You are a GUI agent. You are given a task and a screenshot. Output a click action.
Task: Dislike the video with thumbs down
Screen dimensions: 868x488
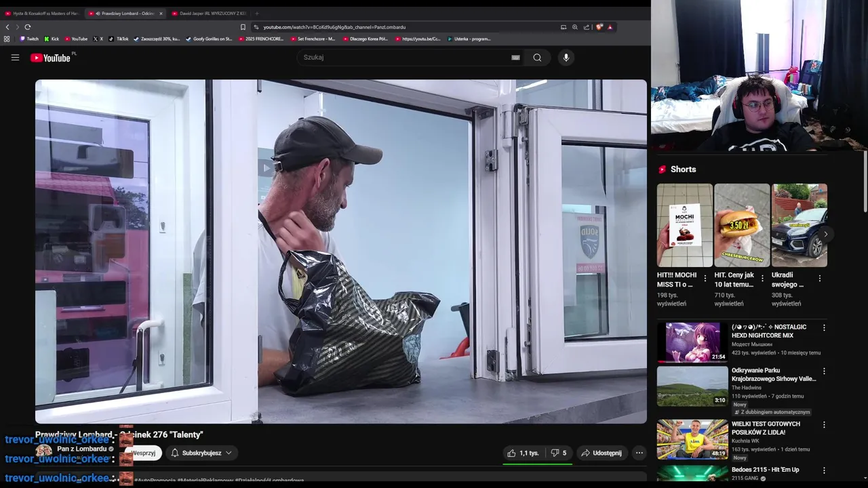[x=558, y=453]
